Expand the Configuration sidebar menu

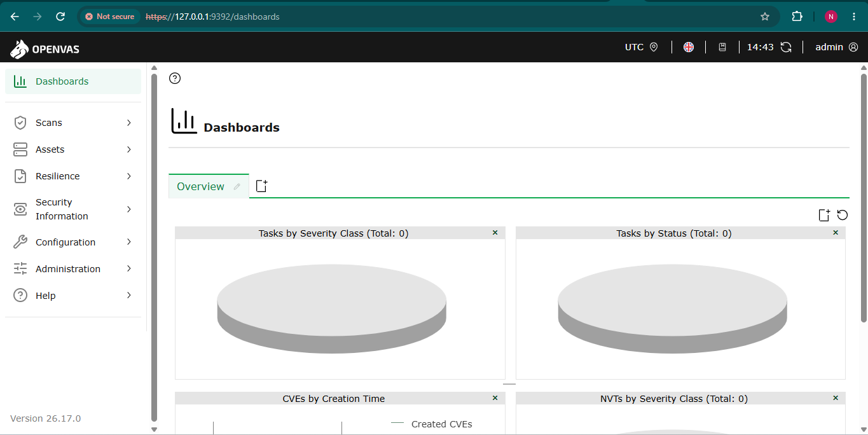click(x=73, y=242)
